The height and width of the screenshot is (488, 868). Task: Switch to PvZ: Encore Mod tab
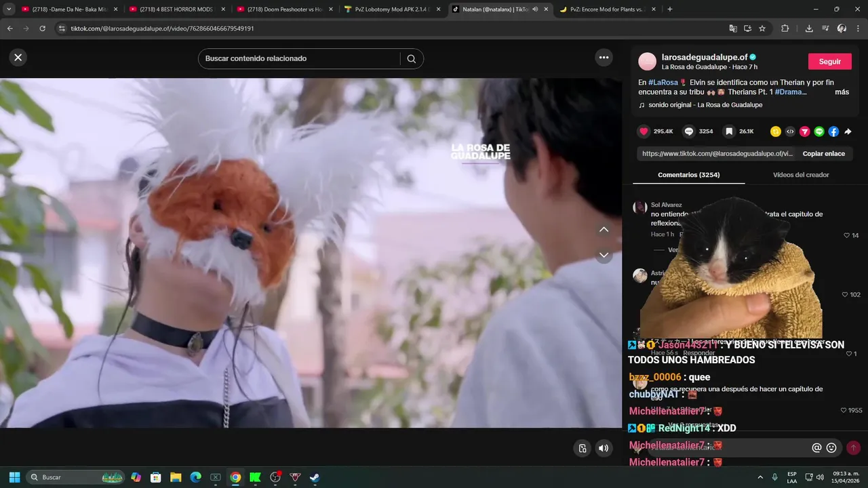point(607,9)
